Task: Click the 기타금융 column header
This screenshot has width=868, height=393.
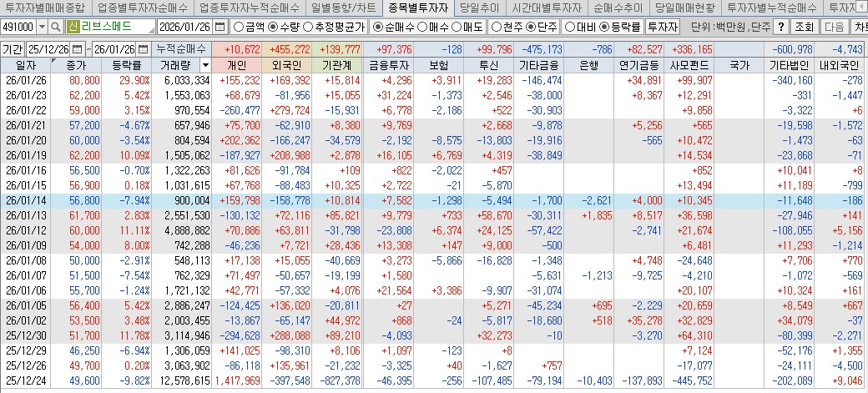Action: [538, 65]
